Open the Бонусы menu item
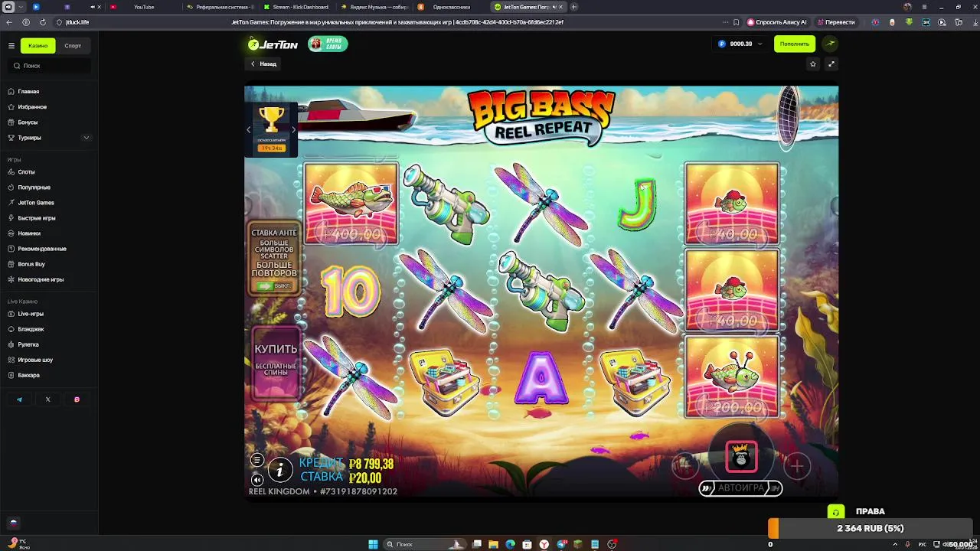 49,122
